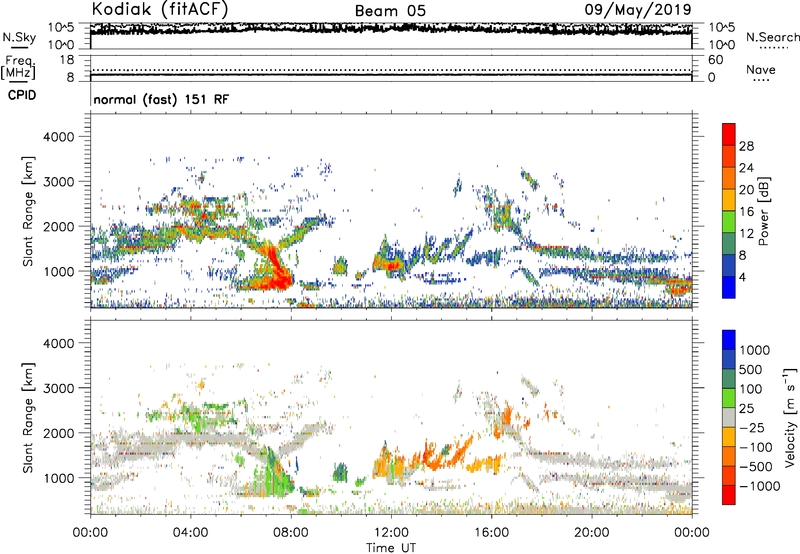Select the "3000" range tick of velocity panel
The height and width of the screenshot is (554, 800).
coord(58,388)
